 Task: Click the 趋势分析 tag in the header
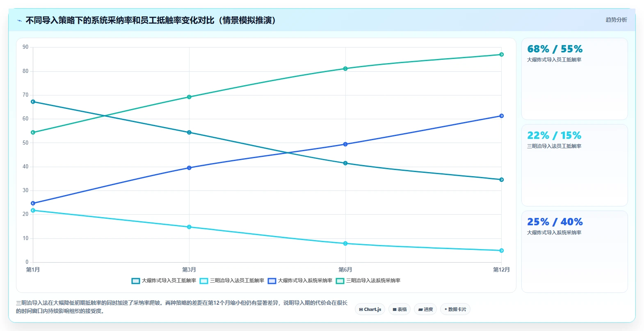[616, 20]
